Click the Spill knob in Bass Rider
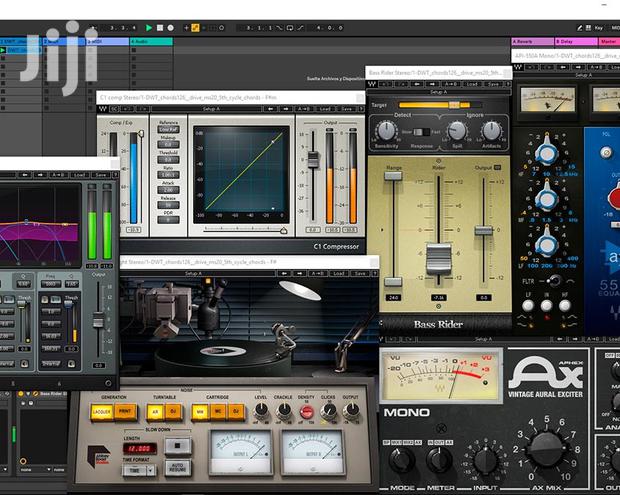This screenshot has height=495, width=620. [457, 131]
